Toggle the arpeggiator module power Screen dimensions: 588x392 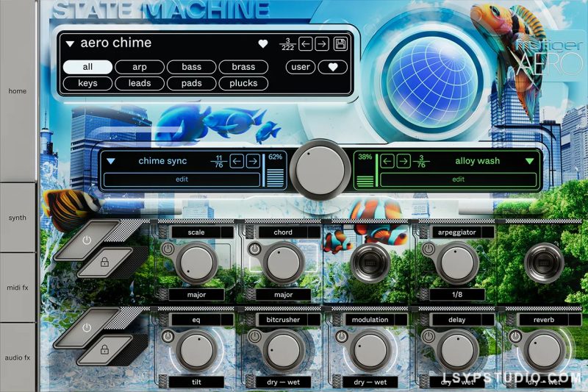point(429,249)
